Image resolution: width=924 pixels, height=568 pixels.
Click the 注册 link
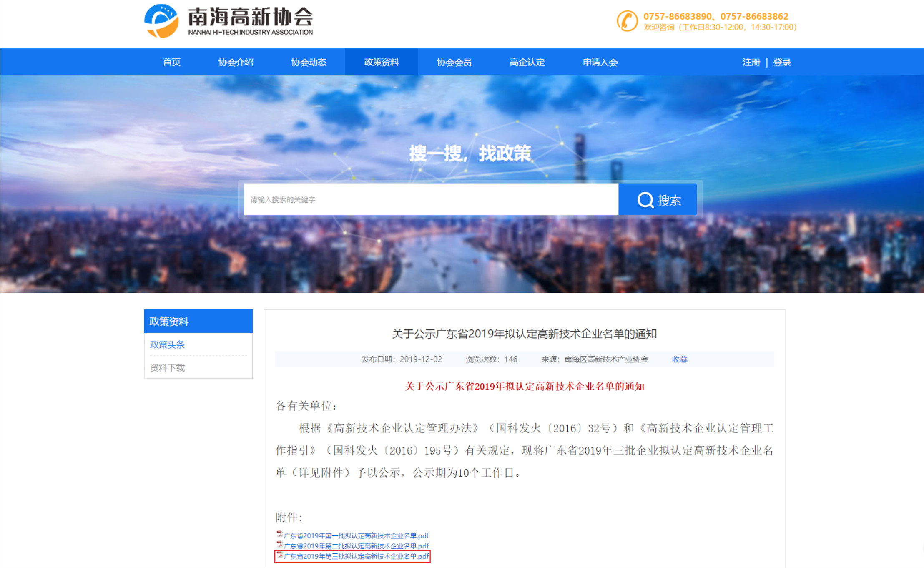(x=751, y=62)
